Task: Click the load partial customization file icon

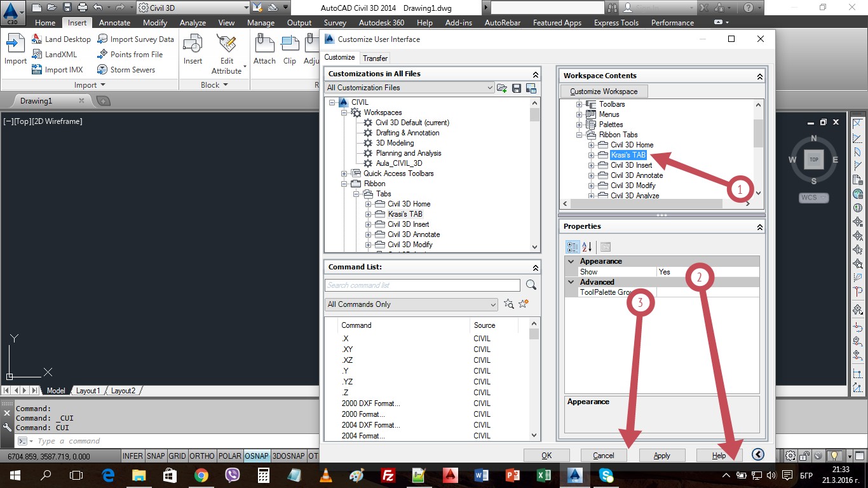Action: (502, 88)
